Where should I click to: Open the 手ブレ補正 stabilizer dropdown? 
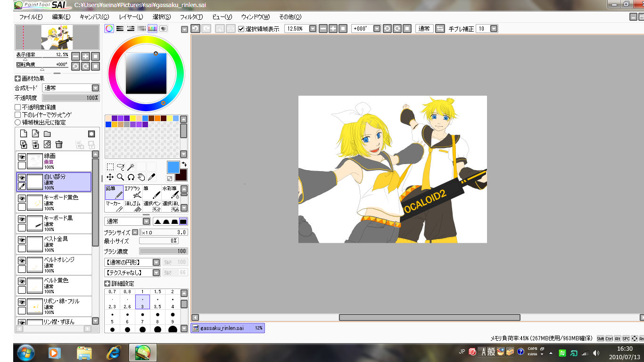[494, 29]
